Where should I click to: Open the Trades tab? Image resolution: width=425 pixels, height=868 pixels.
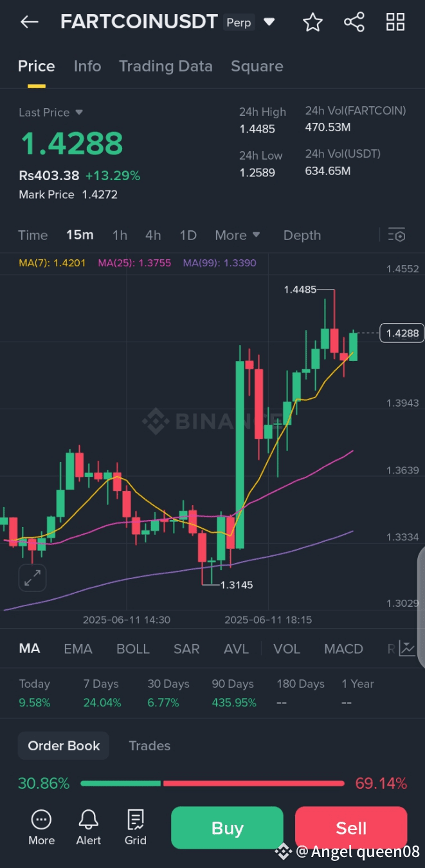click(x=149, y=745)
